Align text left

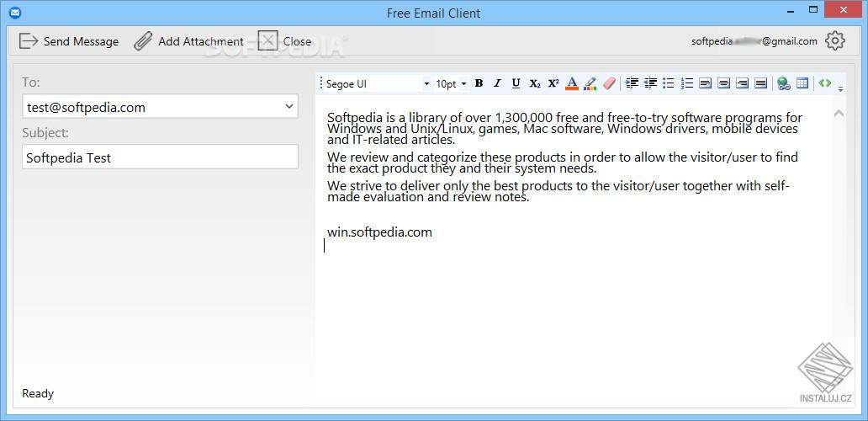point(705,83)
